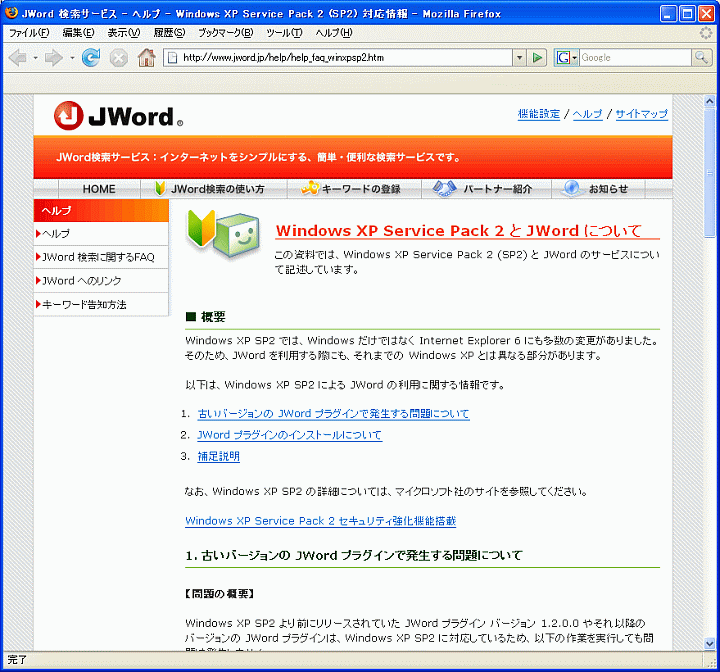This screenshot has width=720, height=672.
Task: Click the JWord logo
Action: (118, 117)
